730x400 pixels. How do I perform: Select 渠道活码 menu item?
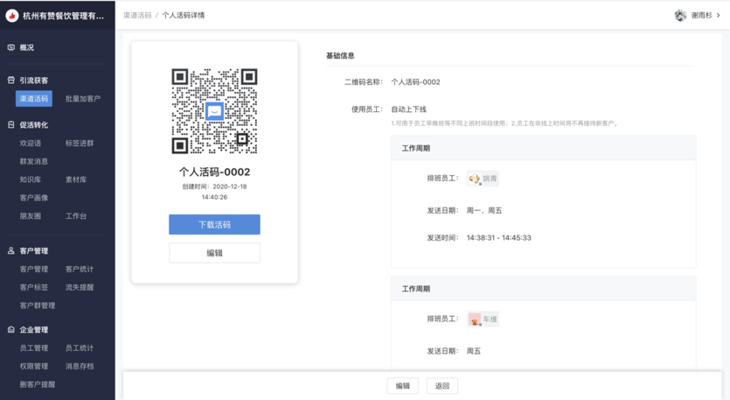34,99
